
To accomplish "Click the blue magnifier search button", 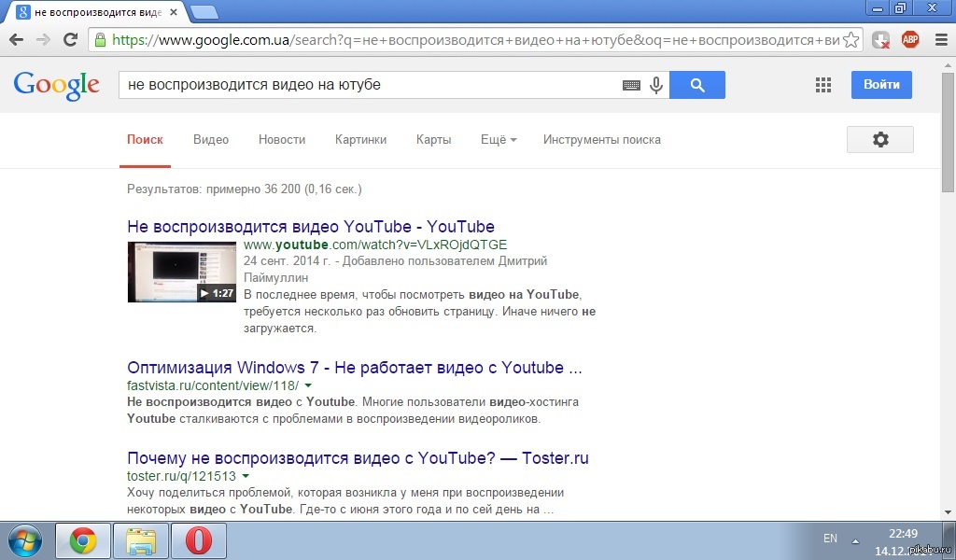I will pos(697,85).
